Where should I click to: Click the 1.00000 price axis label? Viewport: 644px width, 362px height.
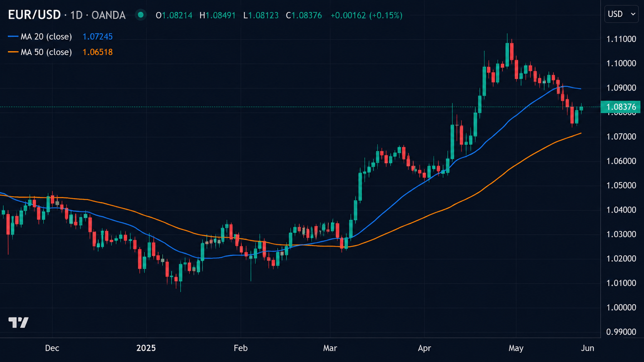[x=621, y=307]
